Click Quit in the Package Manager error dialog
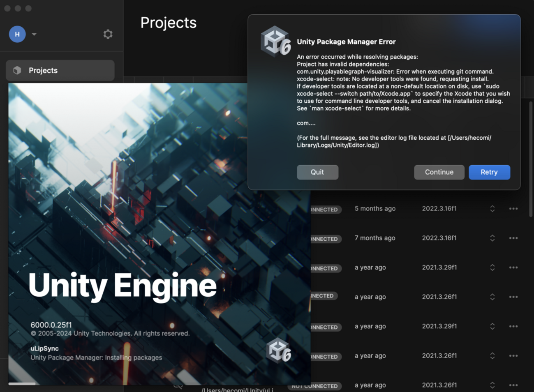 pyautogui.click(x=317, y=172)
